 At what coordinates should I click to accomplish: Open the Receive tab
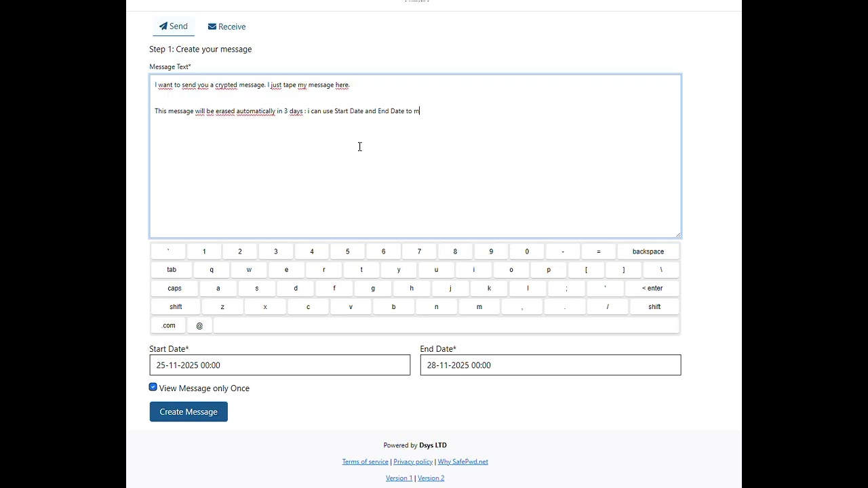pos(226,27)
